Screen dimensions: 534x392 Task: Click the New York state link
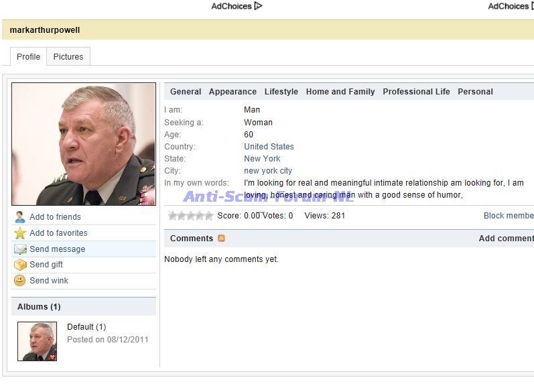(x=262, y=159)
